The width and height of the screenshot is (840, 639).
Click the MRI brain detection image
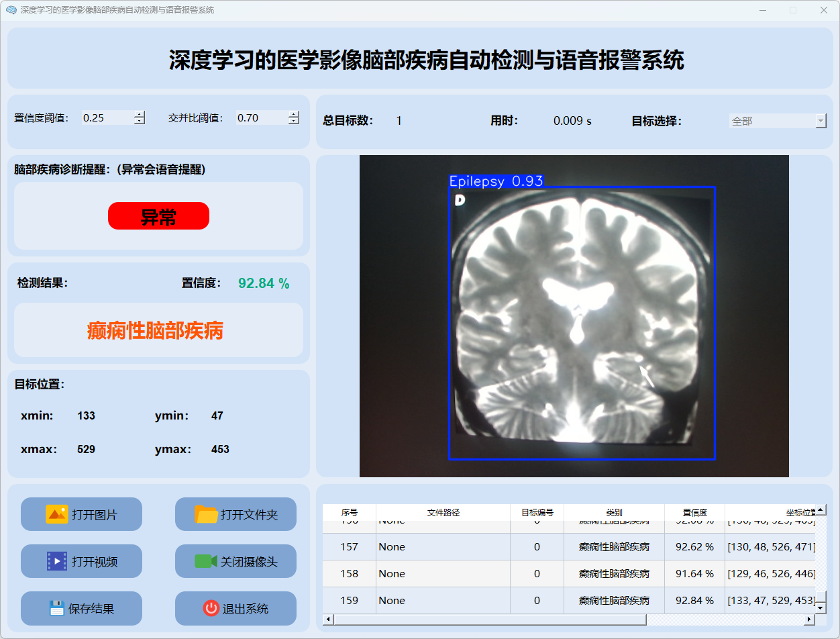[574, 316]
